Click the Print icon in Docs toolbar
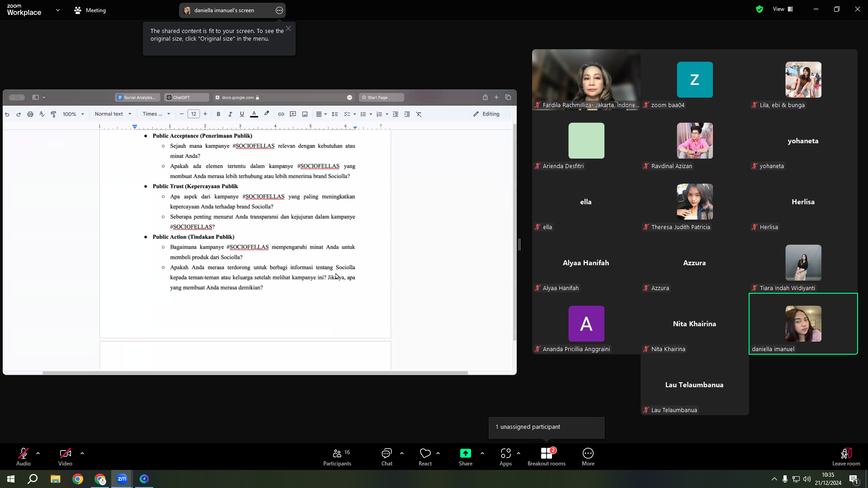The image size is (868, 488). tap(30, 114)
